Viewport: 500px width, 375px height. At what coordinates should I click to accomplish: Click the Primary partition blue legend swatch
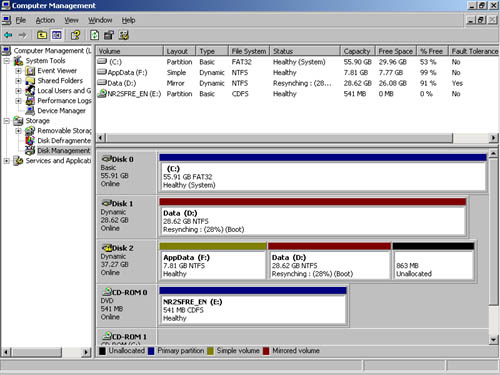[151, 351]
